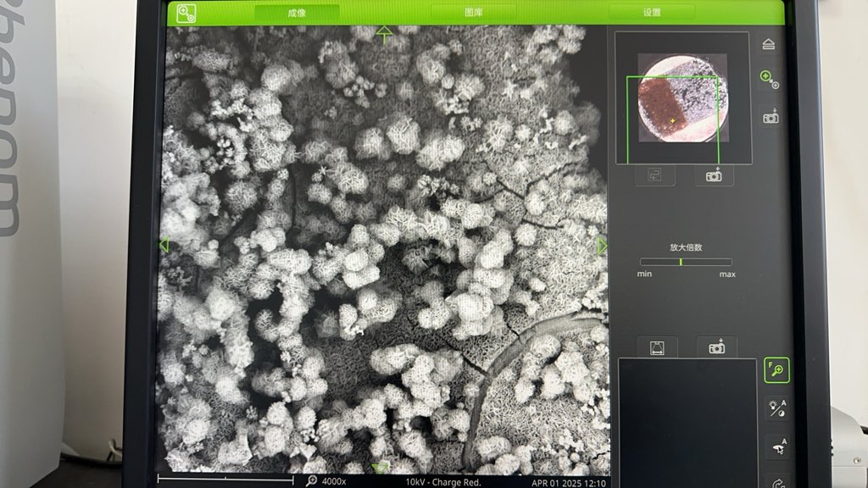Open the 设置 (Settings) tab
Screen dimensions: 868x488
(x=652, y=12)
